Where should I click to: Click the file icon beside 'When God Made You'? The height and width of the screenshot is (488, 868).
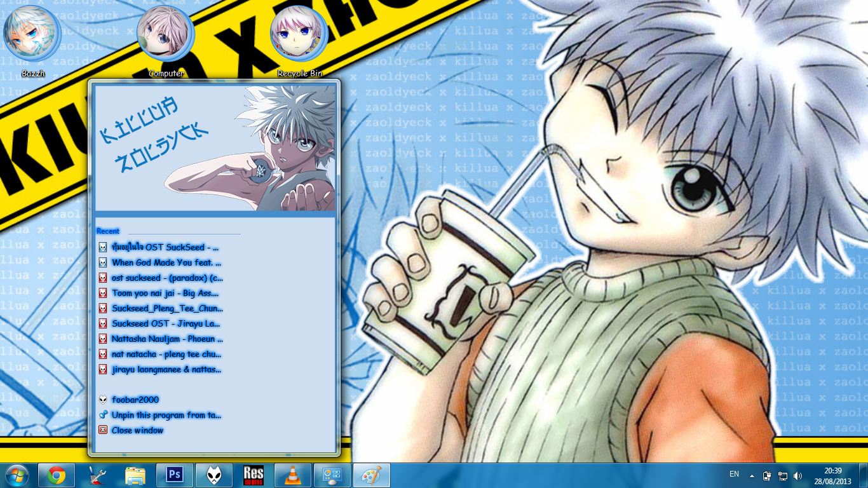pyautogui.click(x=103, y=262)
